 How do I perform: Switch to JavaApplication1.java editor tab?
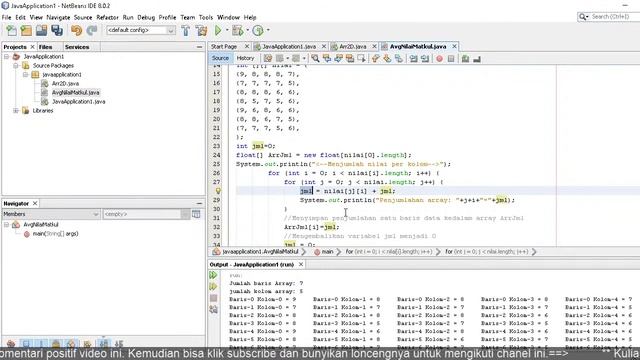pos(289,47)
